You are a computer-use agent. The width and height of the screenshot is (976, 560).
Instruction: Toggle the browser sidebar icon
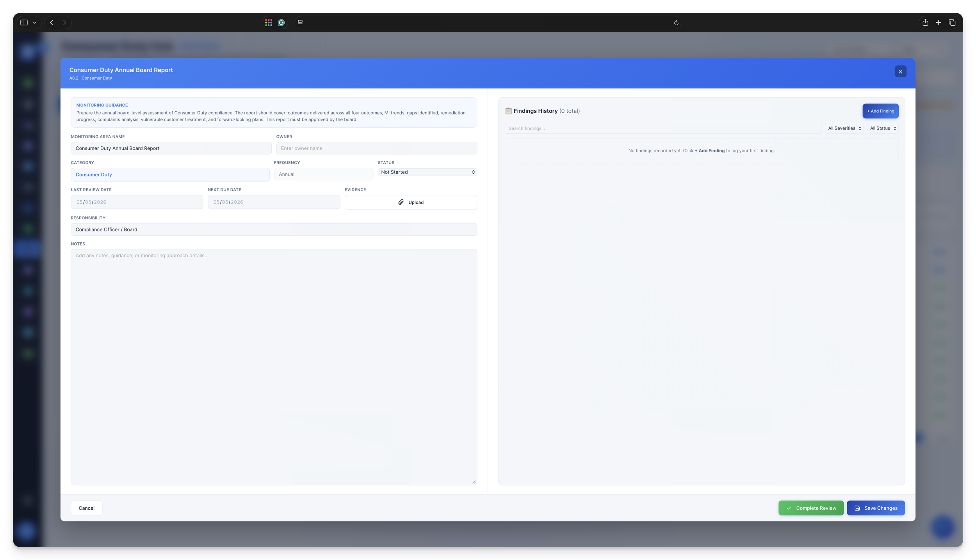click(x=24, y=23)
